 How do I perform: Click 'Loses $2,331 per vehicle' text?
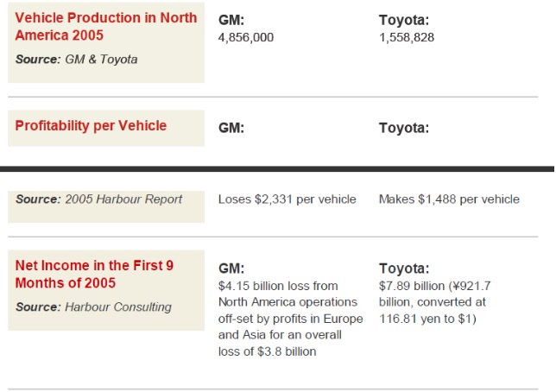pyautogui.click(x=287, y=199)
